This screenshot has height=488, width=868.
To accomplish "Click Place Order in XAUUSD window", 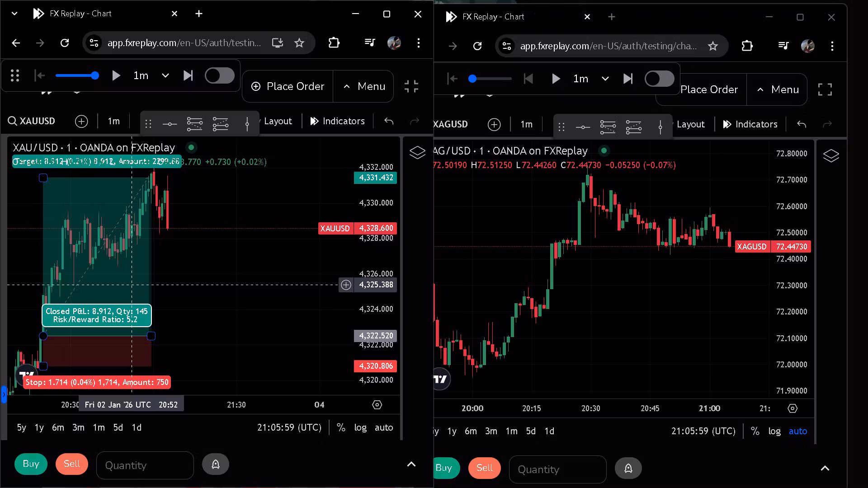I will tap(288, 86).
